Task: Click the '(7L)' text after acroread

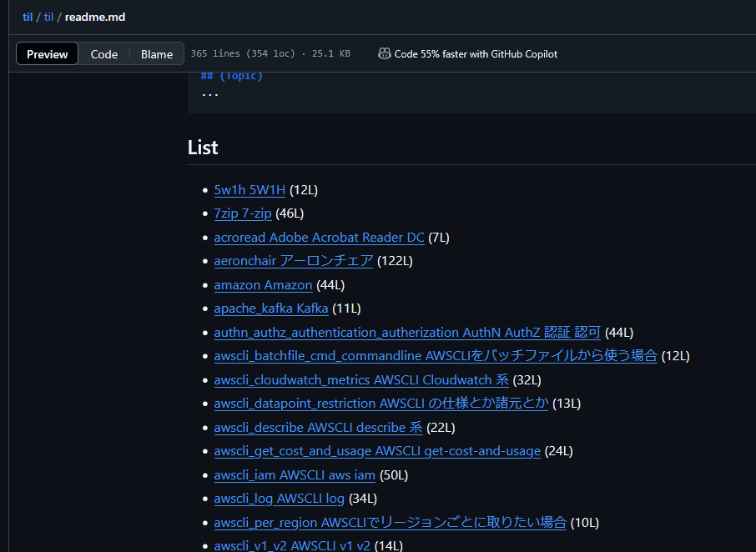Action: coord(439,238)
